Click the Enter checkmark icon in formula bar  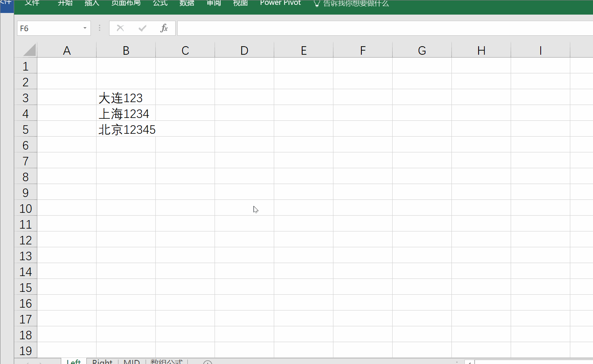click(142, 28)
